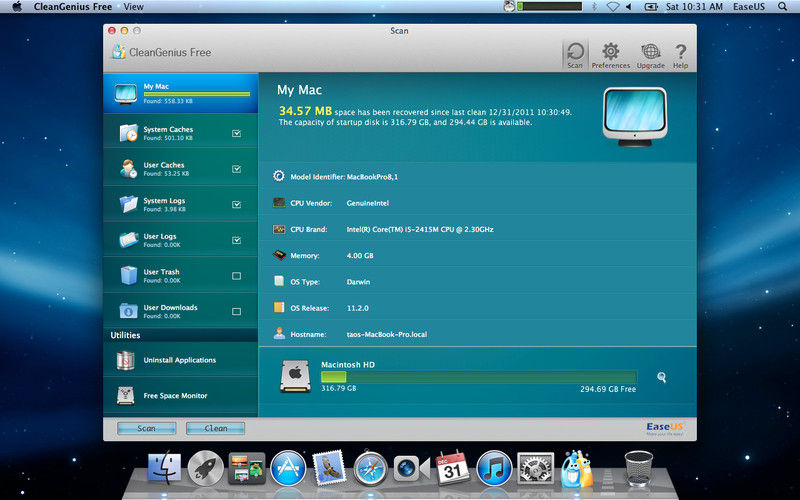Viewport: 800px width, 500px height.
Task: Click the System Caches folder icon
Action: click(128, 133)
